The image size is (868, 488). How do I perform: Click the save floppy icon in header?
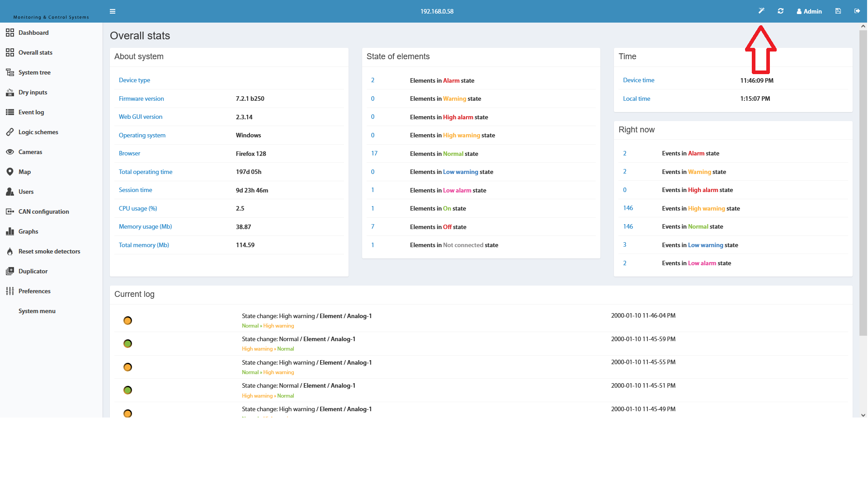pos(838,11)
